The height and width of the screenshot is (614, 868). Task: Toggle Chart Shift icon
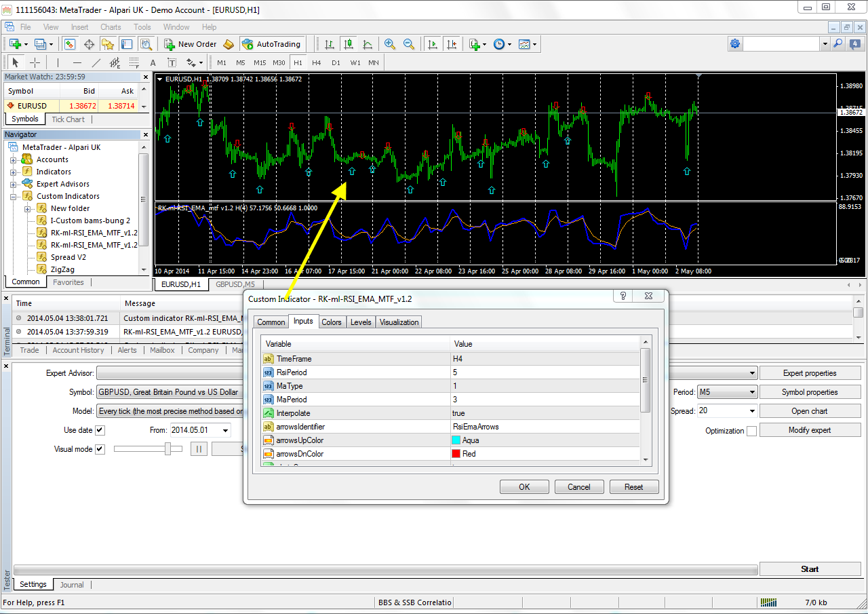(x=451, y=44)
